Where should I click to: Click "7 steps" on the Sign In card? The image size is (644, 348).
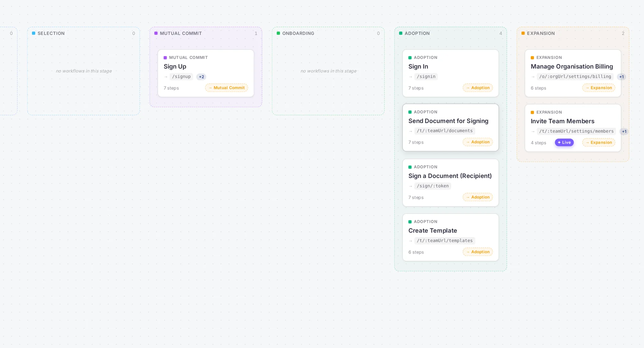click(416, 88)
